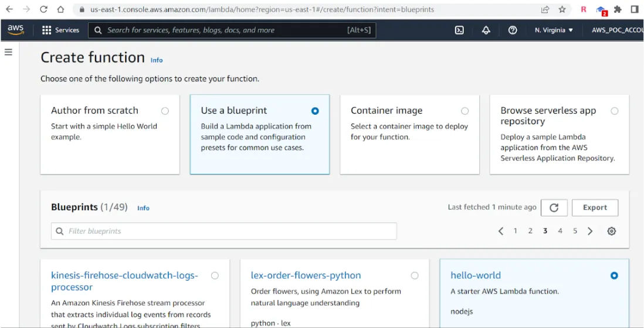Open the AWS_POC account menu
Viewport: 644px width, 328px height.
[x=617, y=30]
